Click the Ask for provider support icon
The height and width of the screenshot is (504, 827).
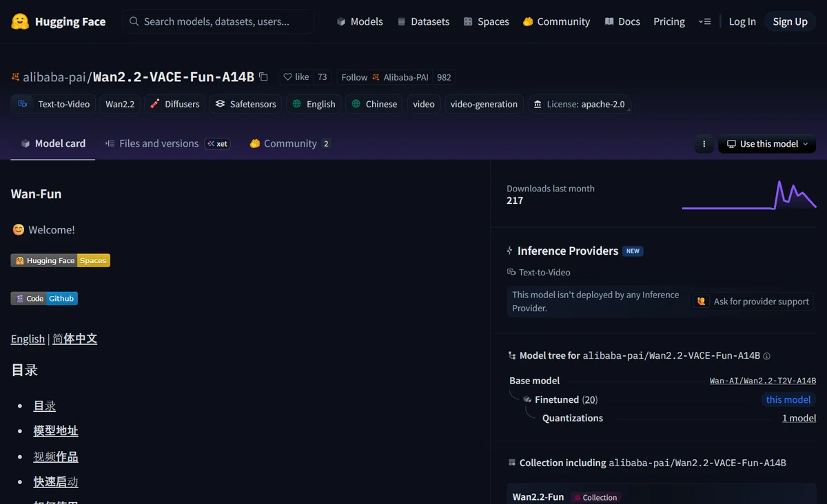tap(702, 302)
